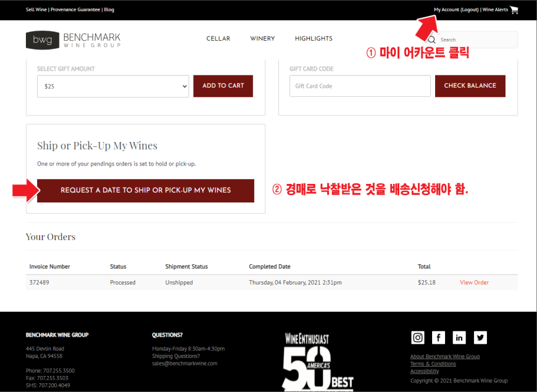The image size is (537, 392).
Task: Expand the gift amount $25 dropdown
Action: [x=113, y=86]
